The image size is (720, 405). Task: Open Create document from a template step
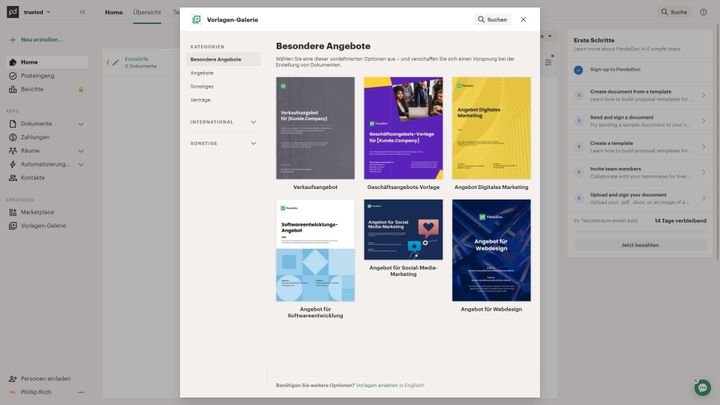[x=640, y=96]
